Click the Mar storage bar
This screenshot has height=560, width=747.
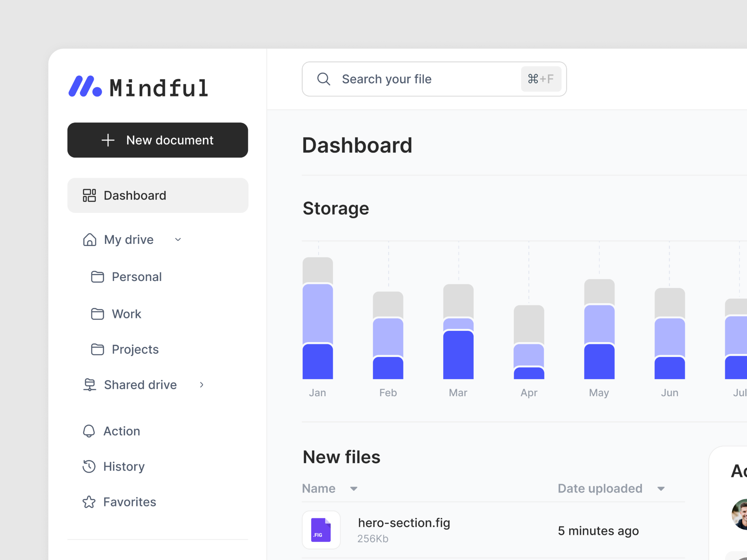coord(458,332)
